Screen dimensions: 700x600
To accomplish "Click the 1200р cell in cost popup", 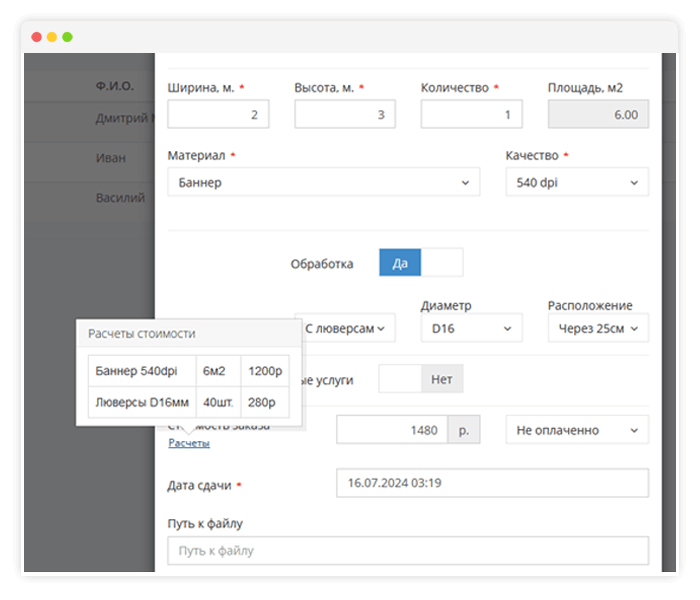I will [265, 371].
